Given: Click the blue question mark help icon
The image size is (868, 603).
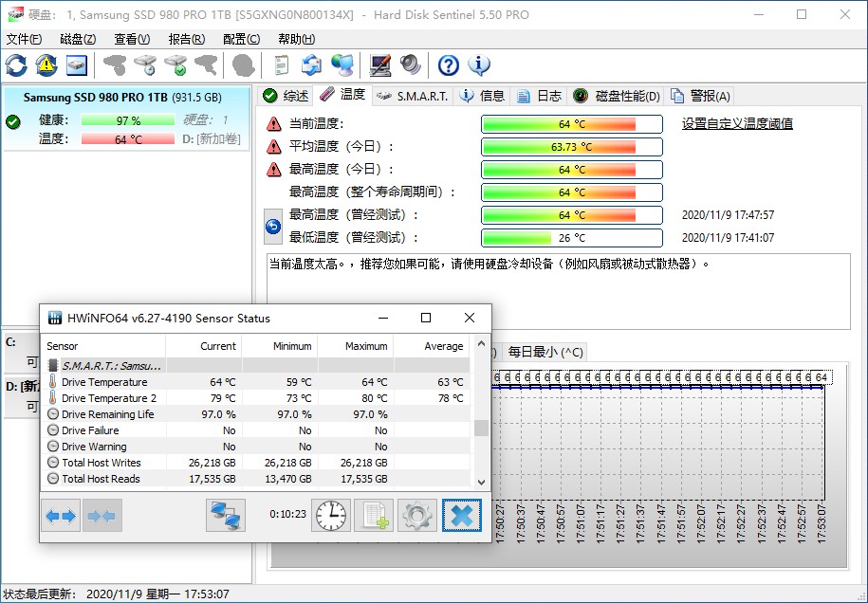Looking at the screenshot, I should pos(449,65).
